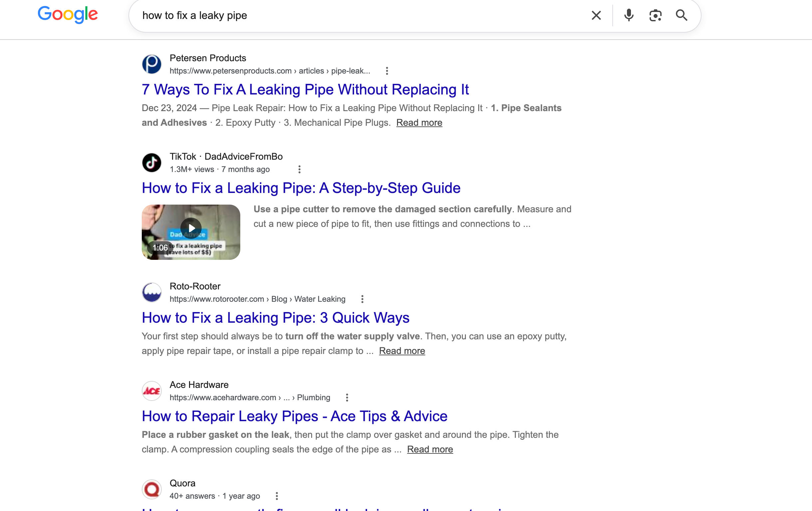Screen dimensions: 812x511
Task: Click the 'Quora' site name
Action: [182, 483]
